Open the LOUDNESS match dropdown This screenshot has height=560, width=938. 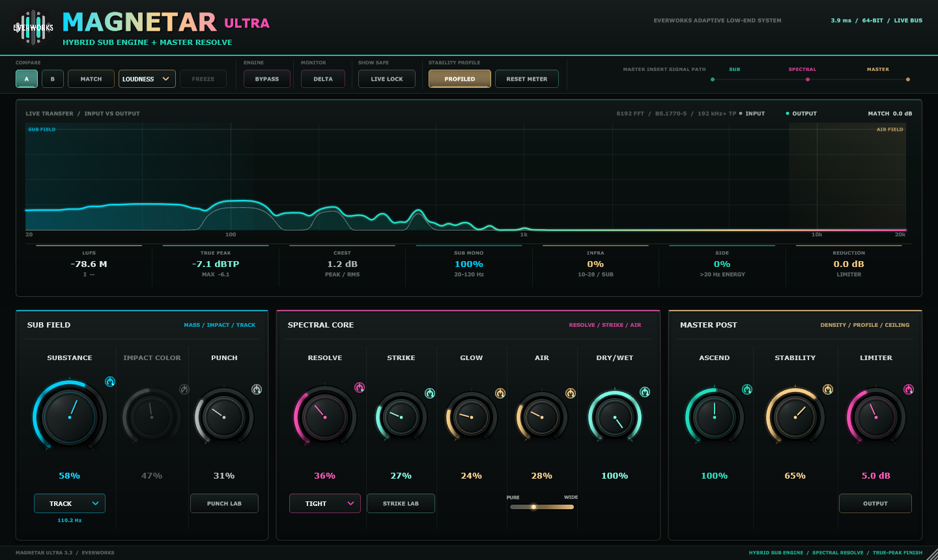[147, 79]
